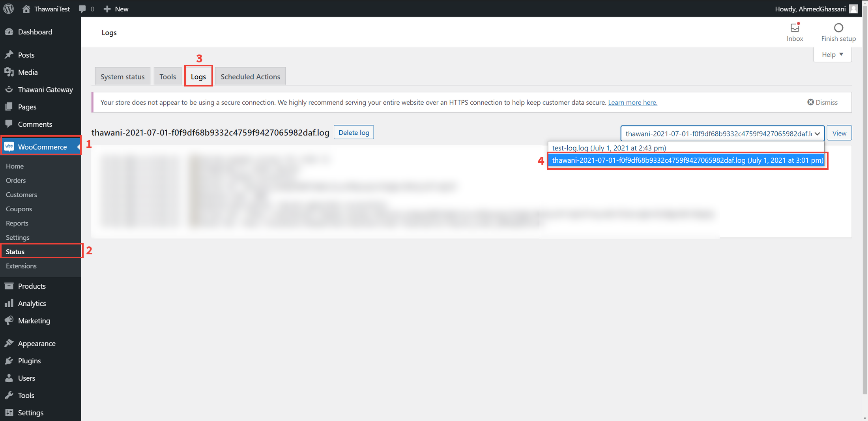Screen dimensions: 868x421
Task: Click the Inbox label
Action: (x=795, y=39)
